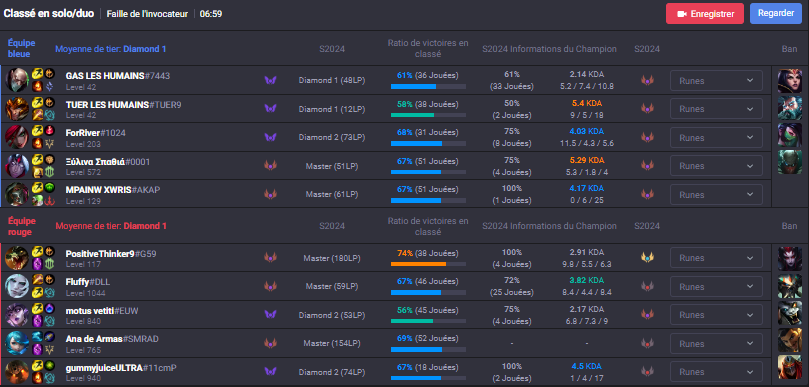Click last banned champion icon in red team
This screenshot has width=809, height=387.
pyautogui.click(x=790, y=367)
